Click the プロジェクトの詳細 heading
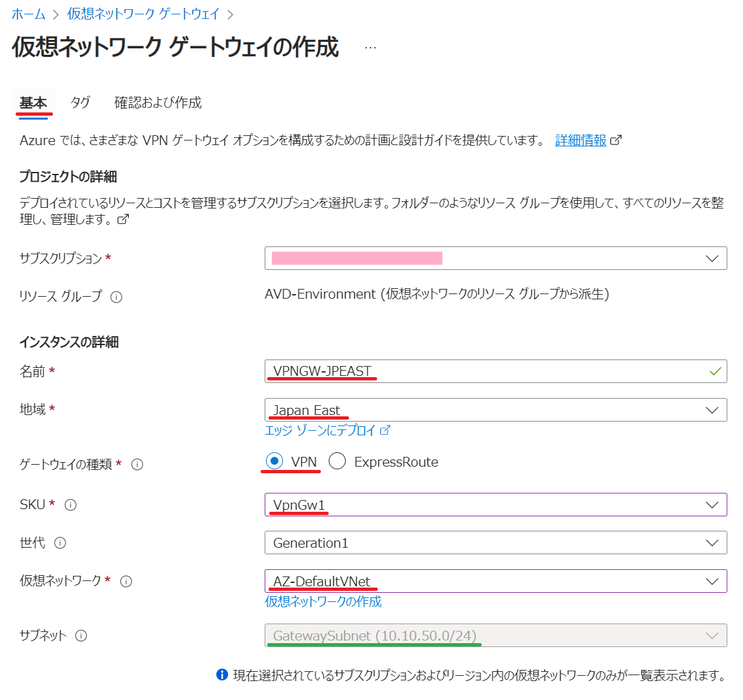This screenshot has width=743, height=700. (68, 176)
